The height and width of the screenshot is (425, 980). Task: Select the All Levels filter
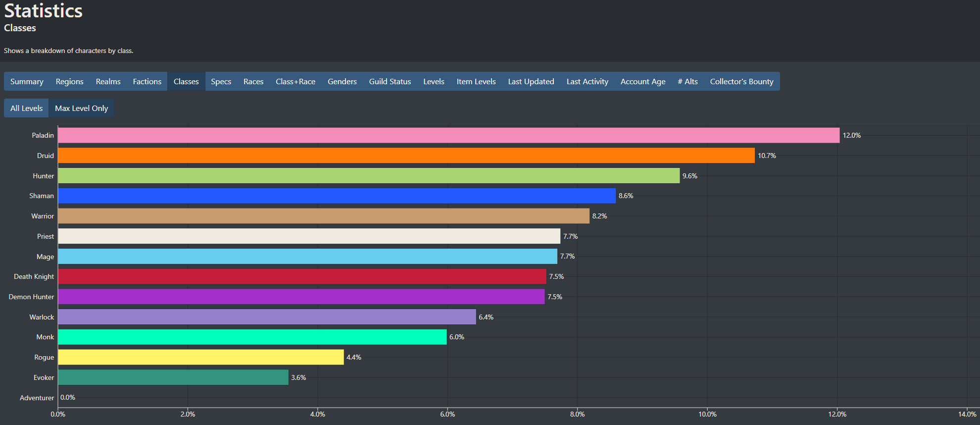coord(26,108)
